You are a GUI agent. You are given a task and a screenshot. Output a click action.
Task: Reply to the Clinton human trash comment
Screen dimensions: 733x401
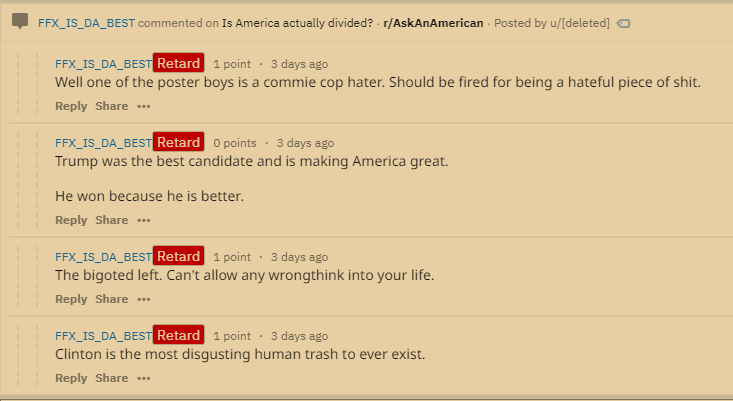(x=71, y=378)
